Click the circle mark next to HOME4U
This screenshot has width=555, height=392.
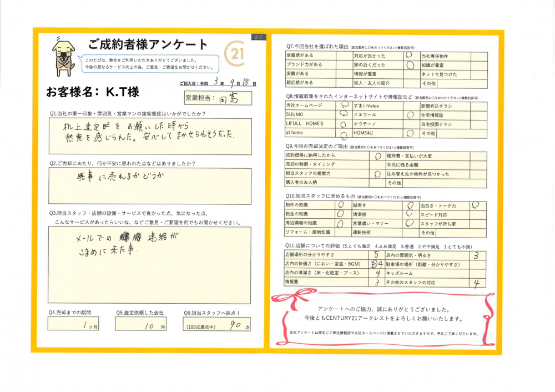pyautogui.click(x=410, y=134)
